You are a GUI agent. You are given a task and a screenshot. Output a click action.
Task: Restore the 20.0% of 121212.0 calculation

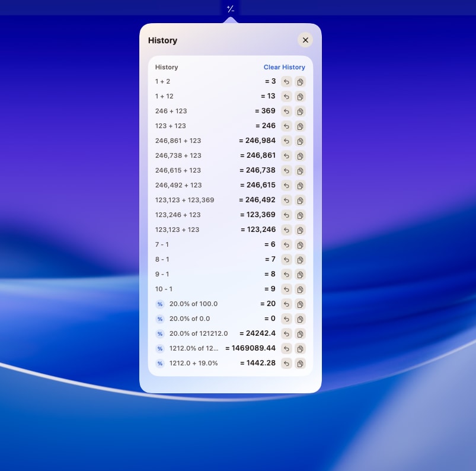point(286,333)
